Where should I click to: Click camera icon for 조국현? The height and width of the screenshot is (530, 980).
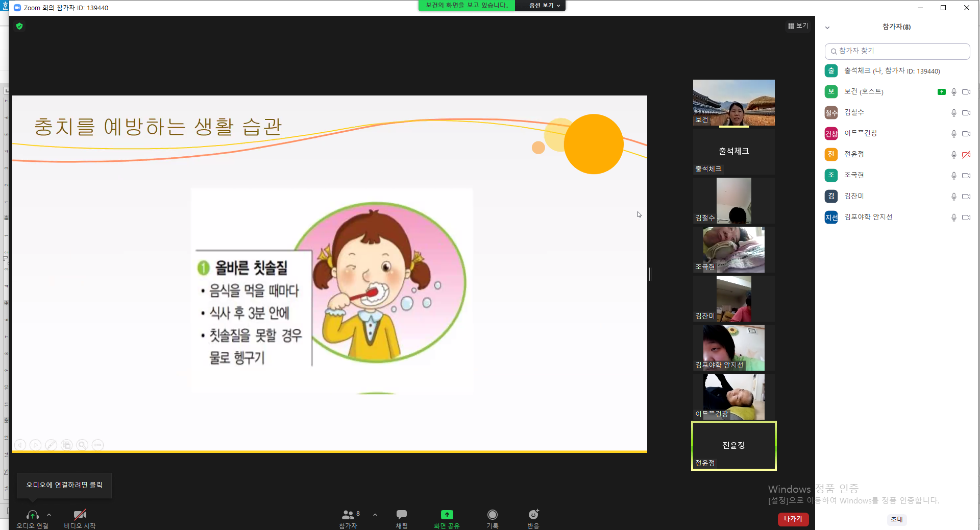pyautogui.click(x=966, y=176)
